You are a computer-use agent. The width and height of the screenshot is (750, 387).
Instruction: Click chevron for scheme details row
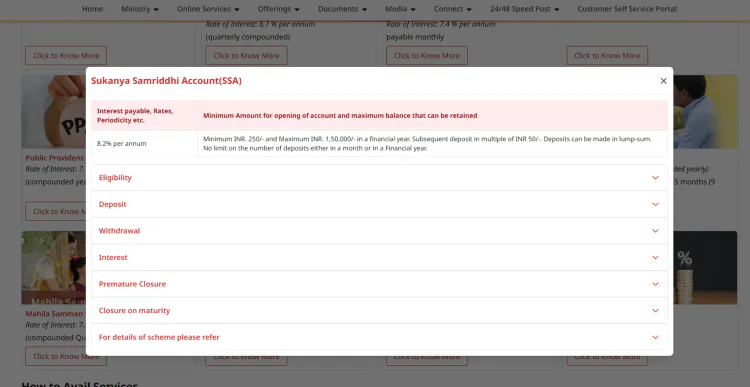pos(655,337)
